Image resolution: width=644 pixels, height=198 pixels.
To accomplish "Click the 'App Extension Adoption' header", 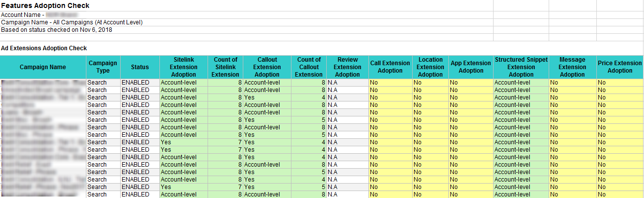I will coord(471,67).
